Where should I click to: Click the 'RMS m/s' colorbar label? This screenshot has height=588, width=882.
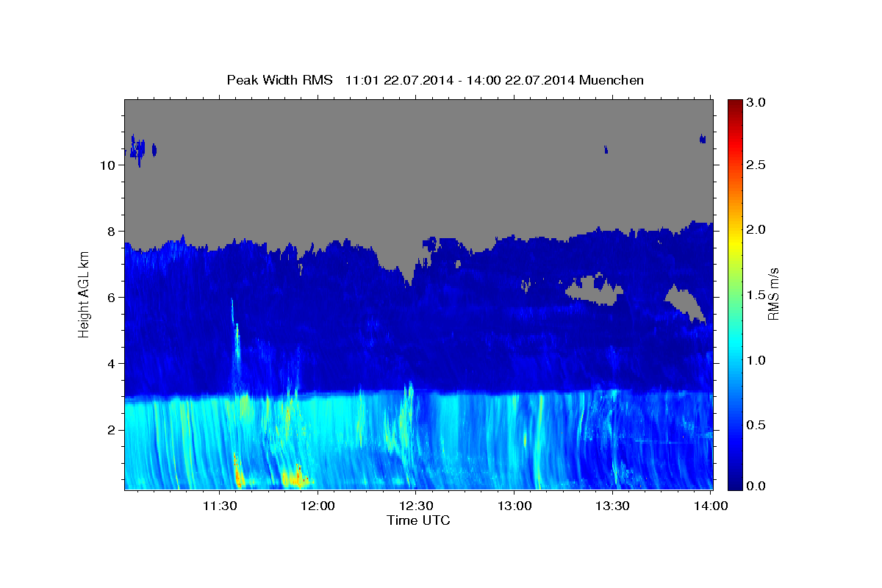(x=773, y=293)
